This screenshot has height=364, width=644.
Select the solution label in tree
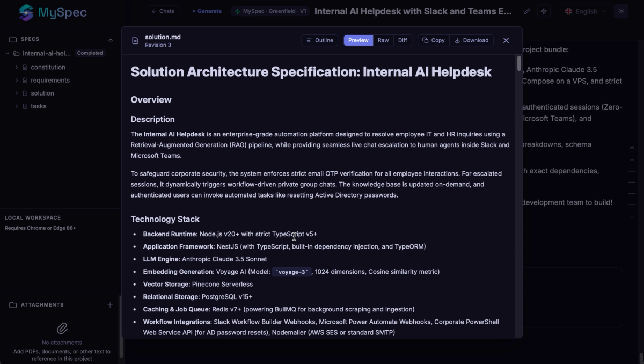coord(42,93)
